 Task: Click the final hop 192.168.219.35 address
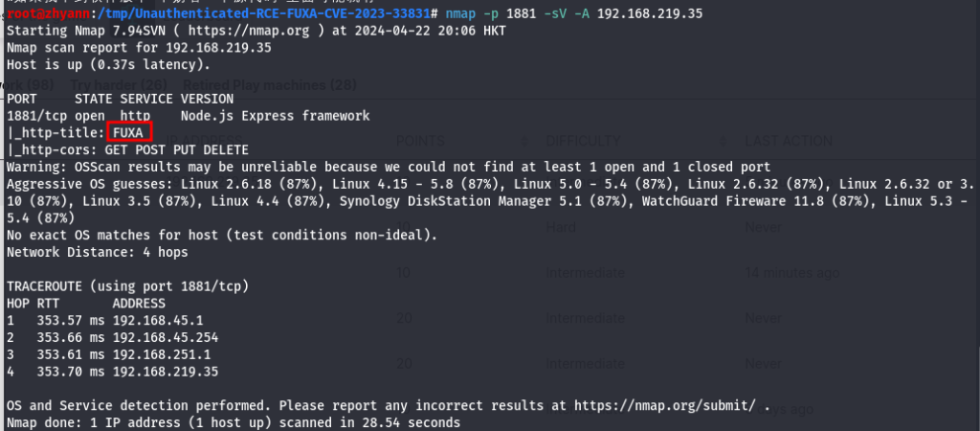(166, 372)
